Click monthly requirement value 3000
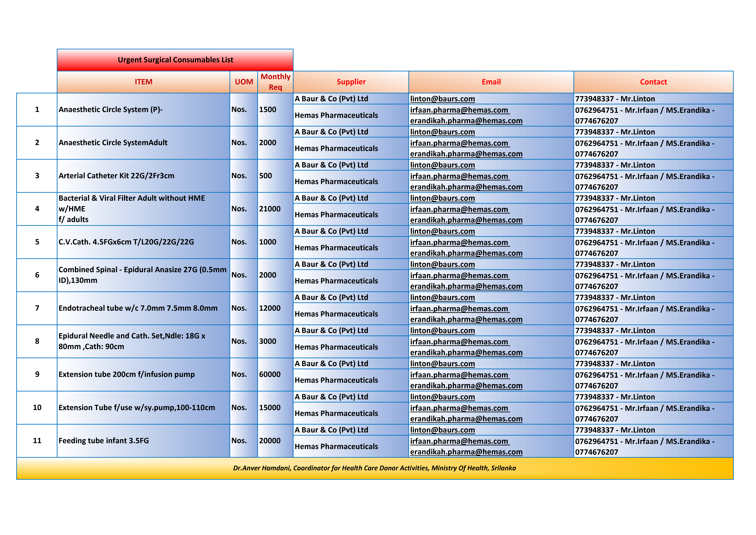 pos(275,342)
